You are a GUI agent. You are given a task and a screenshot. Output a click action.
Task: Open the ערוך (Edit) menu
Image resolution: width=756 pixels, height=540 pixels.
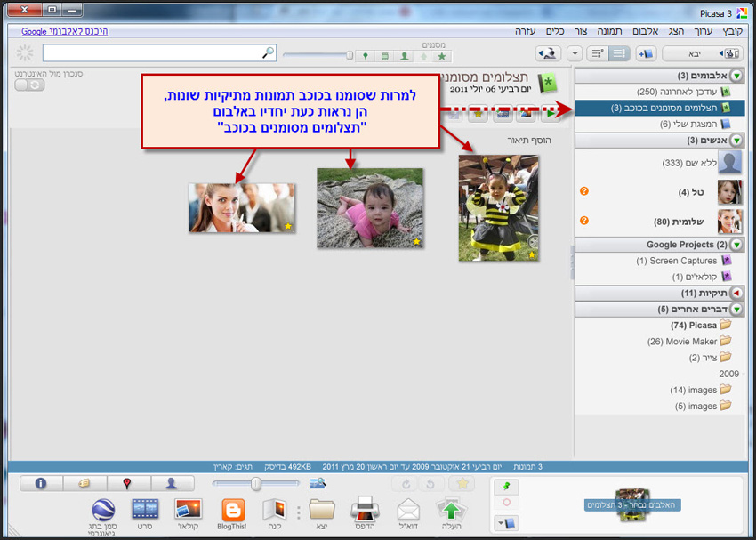[x=703, y=32]
